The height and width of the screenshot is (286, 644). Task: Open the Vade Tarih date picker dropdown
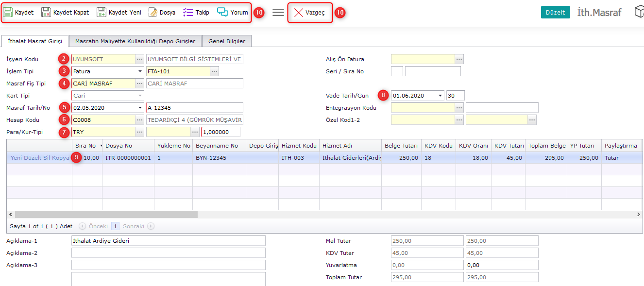tap(440, 96)
